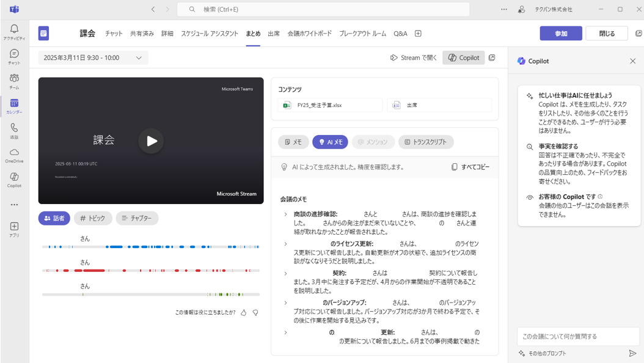Switch to the トランスクリプト pill

426,142
